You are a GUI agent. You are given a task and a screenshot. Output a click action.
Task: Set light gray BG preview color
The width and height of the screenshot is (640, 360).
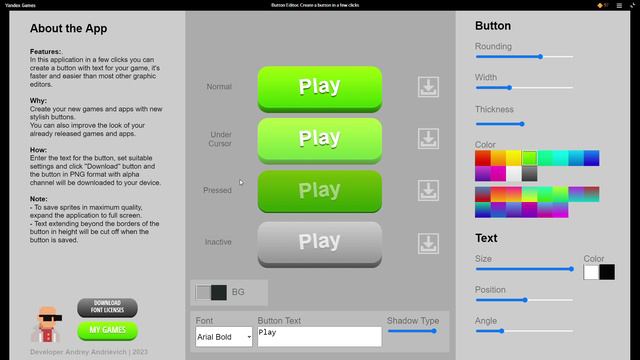coord(203,292)
